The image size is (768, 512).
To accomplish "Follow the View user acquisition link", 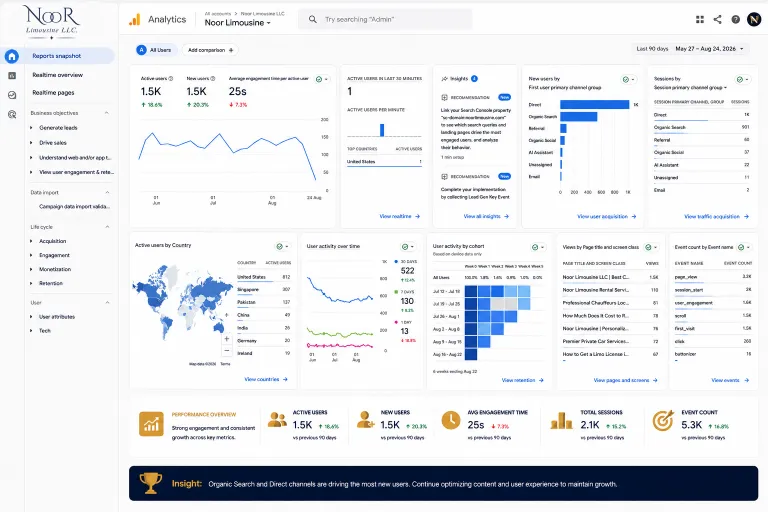I will [x=606, y=216].
